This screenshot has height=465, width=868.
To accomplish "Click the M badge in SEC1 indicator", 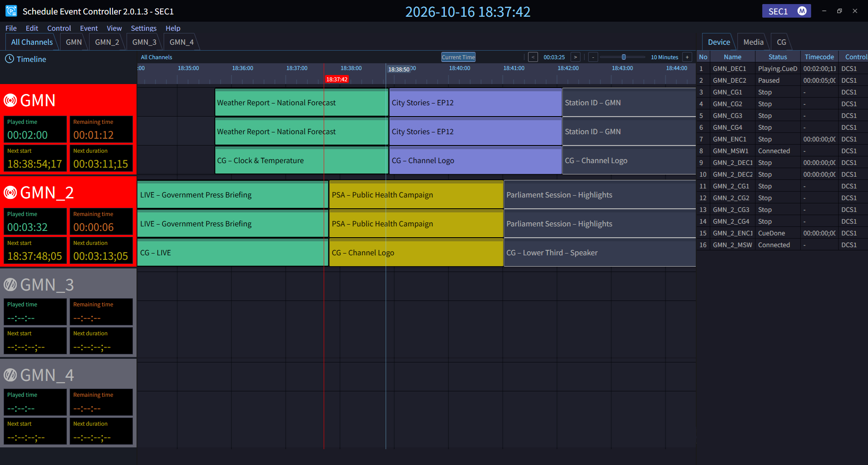I will 802,11.
